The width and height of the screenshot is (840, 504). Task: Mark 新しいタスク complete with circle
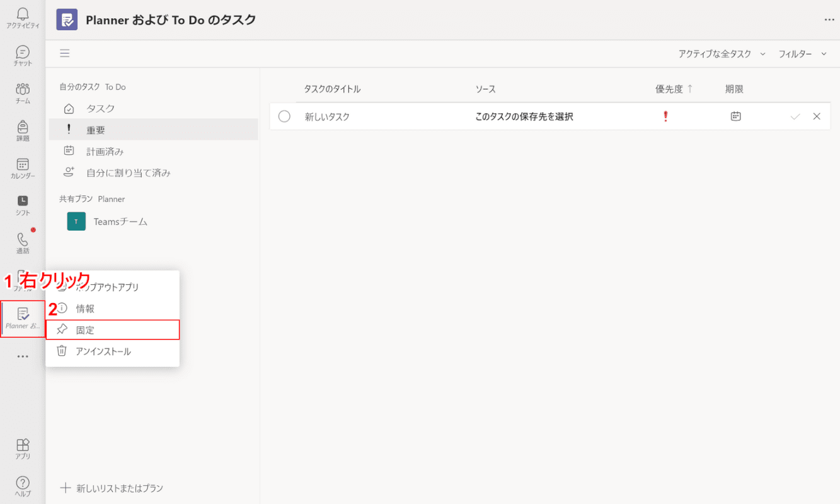click(x=284, y=117)
